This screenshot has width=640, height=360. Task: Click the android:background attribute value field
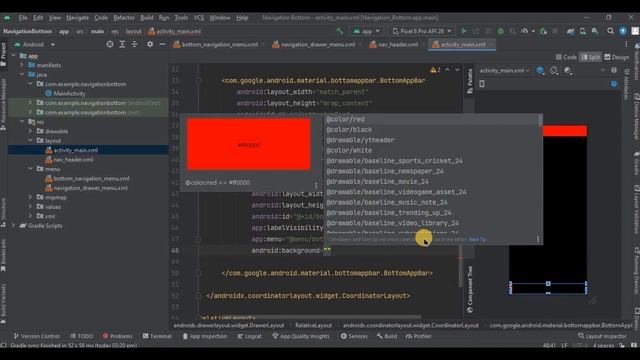click(327, 251)
